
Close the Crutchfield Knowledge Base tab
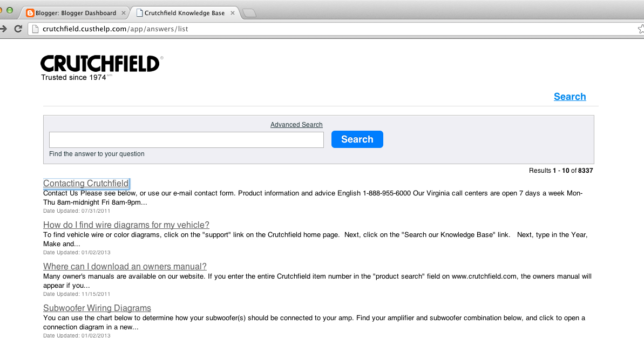point(233,13)
